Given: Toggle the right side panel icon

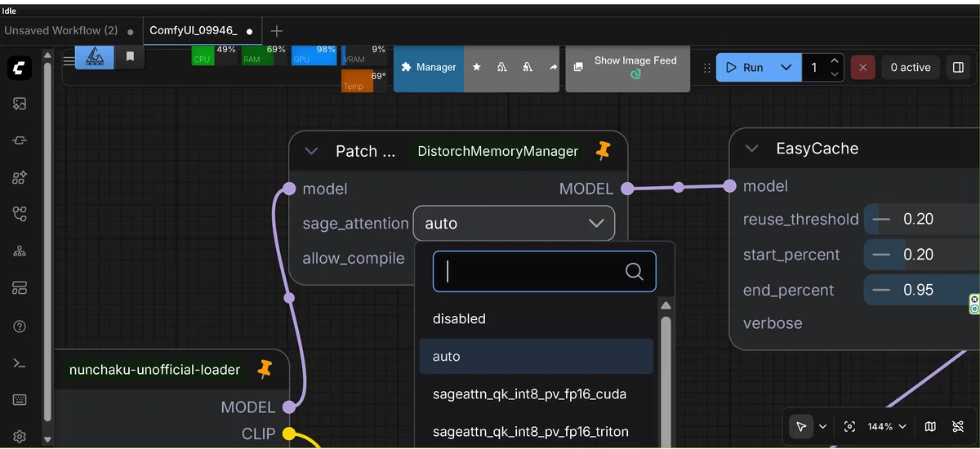Looking at the screenshot, I should 959,68.
